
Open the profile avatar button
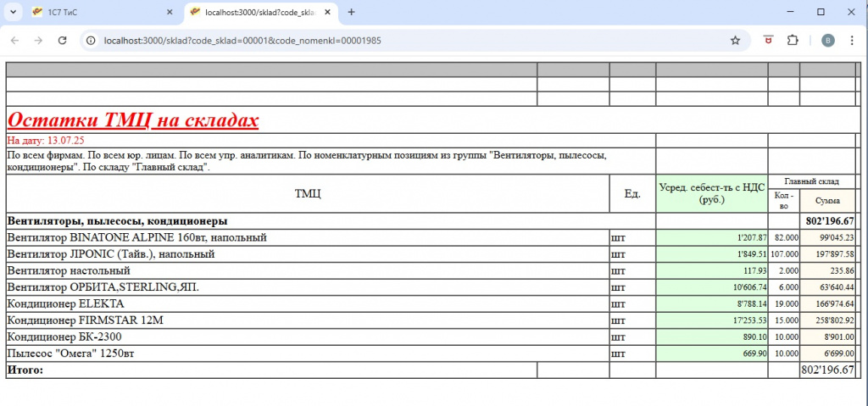coord(827,41)
